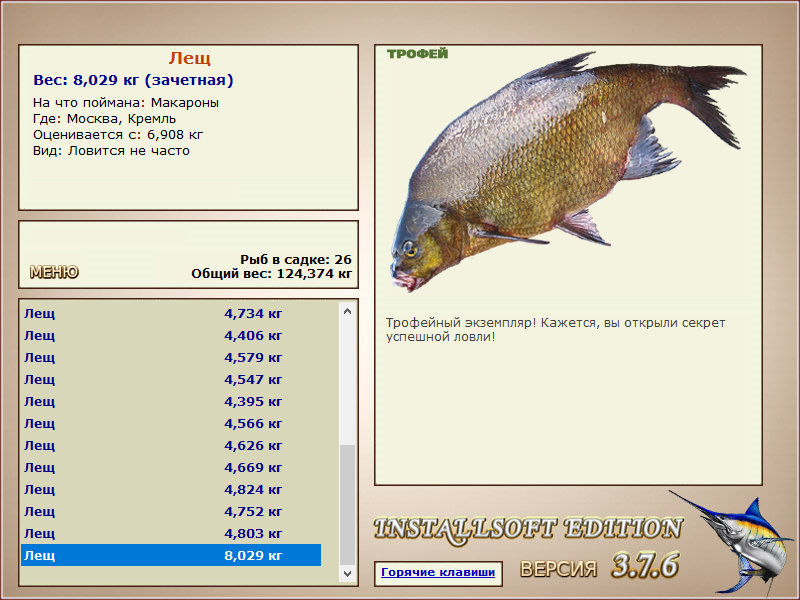Screen dimensions: 800x600
Task: Click the trophy bream fish image
Action: pos(567,171)
